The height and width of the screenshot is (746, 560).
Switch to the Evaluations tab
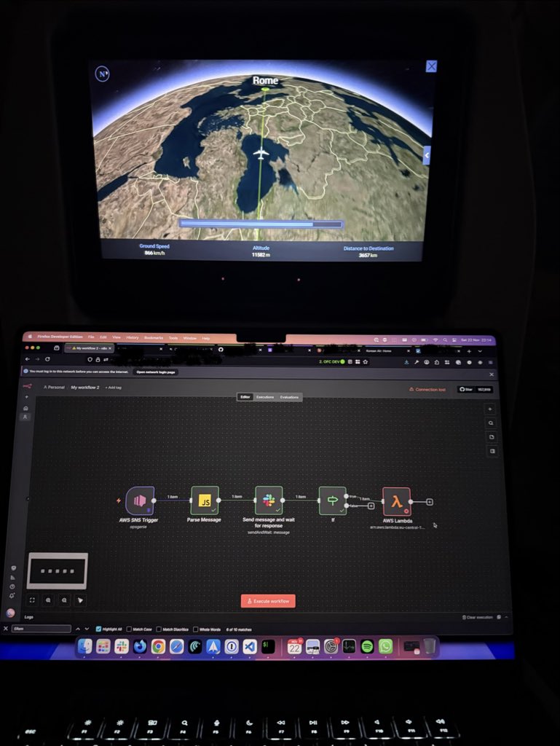[289, 397]
